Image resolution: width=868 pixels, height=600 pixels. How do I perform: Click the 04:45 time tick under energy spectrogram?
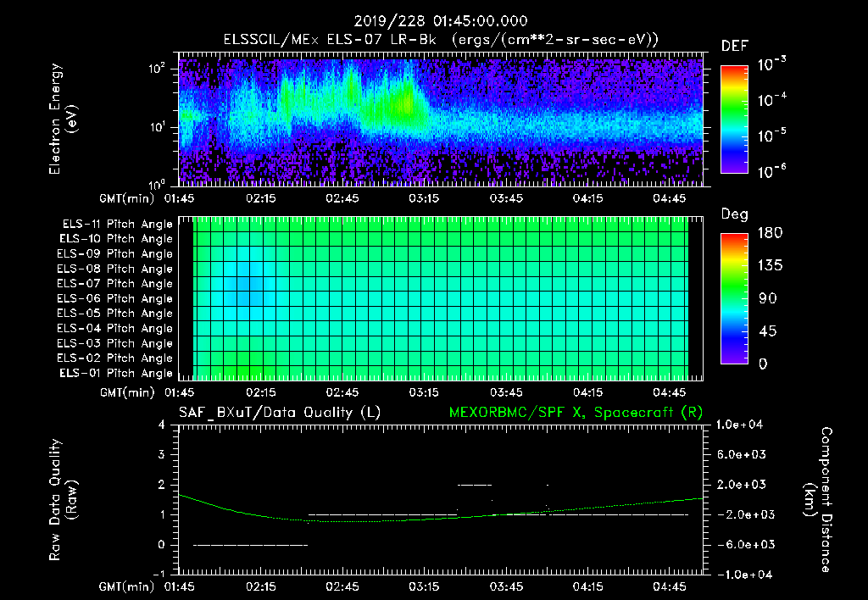tap(670, 198)
